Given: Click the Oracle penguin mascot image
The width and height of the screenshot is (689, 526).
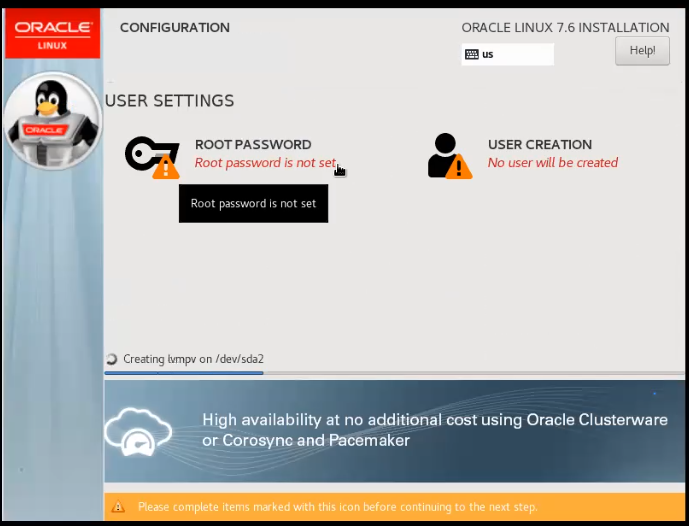Looking at the screenshot, I should [53, 121].
